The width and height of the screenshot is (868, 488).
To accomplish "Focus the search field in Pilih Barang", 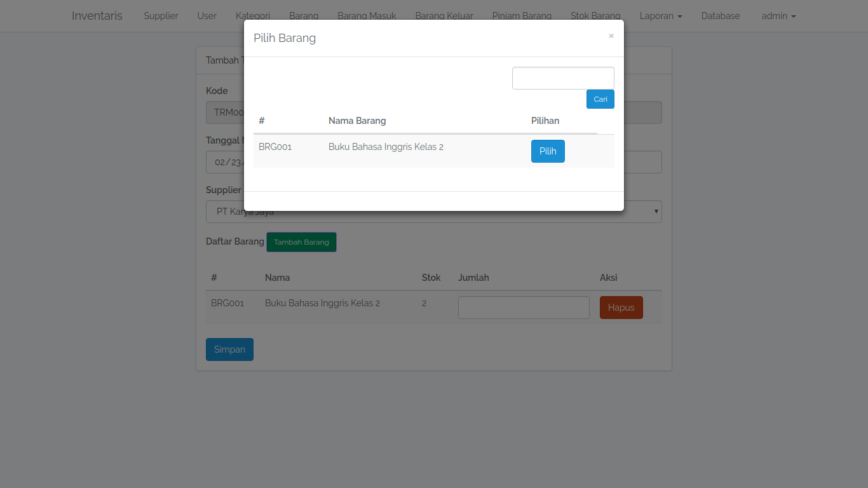I will point(563,78).
